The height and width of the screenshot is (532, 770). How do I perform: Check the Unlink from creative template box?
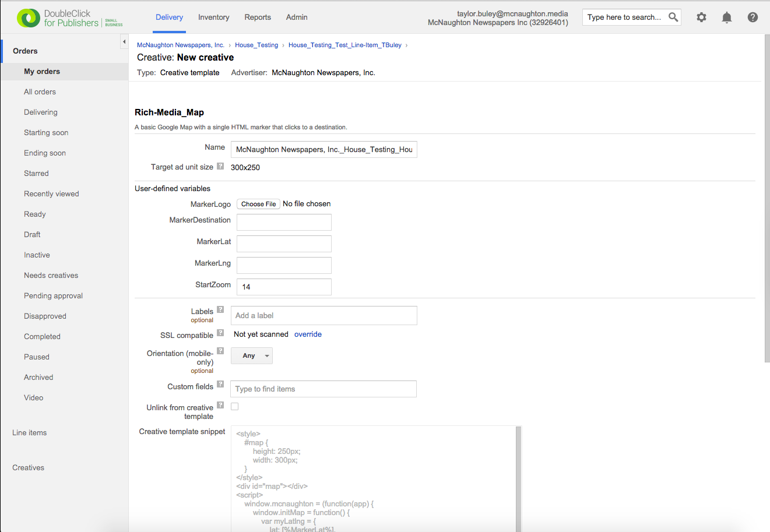(235, 407)
